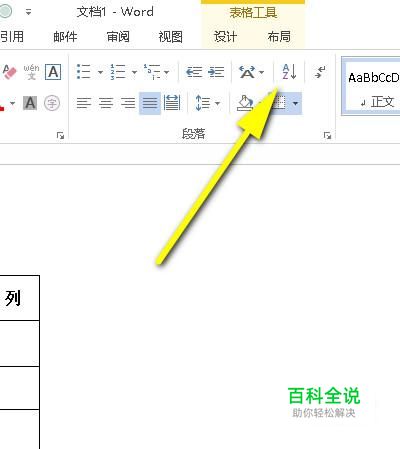Image resolution: width=400 pixels, height=449 pixels.
Task: Open Enclosed Characters (字) tool
Action: 52,103
